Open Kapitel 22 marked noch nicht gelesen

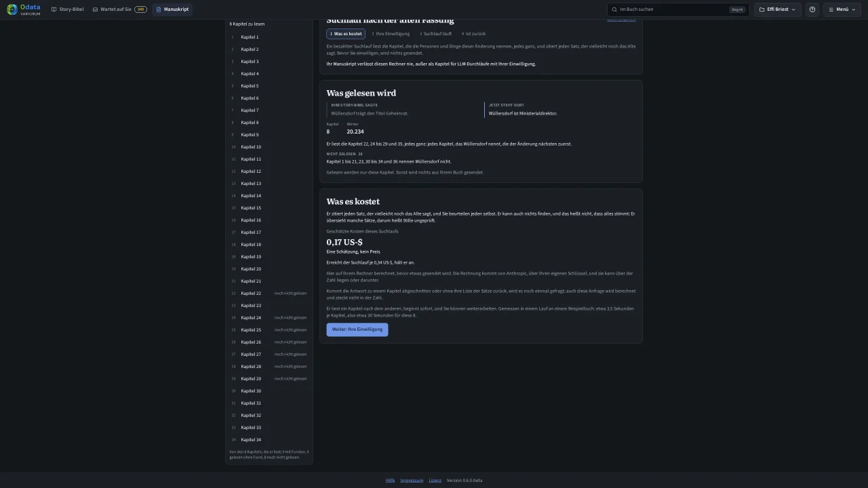[269, 293]
